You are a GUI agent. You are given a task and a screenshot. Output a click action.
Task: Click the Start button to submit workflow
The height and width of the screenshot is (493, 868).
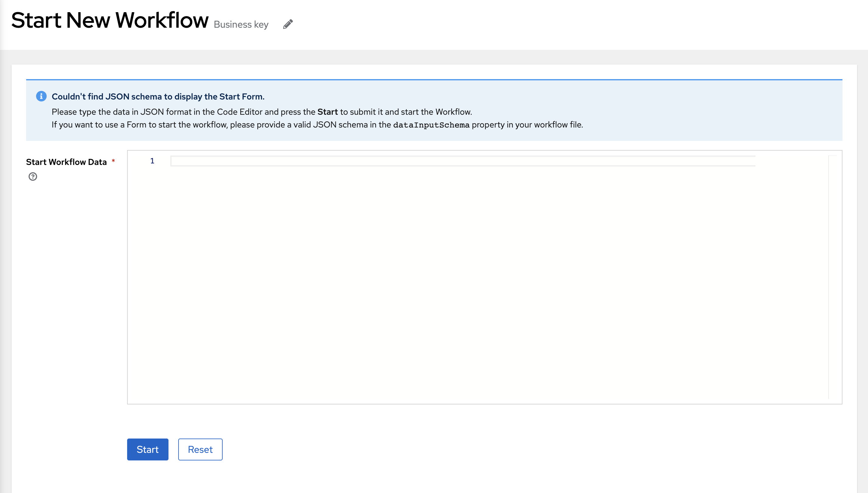[148, 449]
